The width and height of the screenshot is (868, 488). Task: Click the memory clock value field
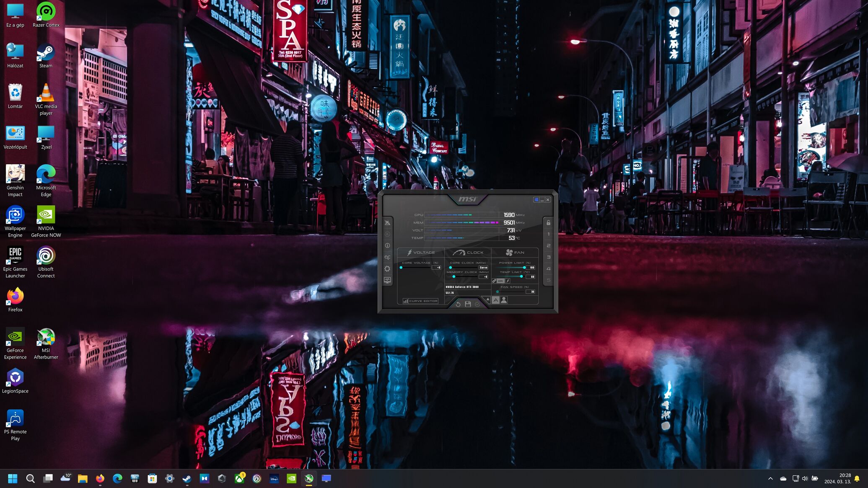(484, 276)
